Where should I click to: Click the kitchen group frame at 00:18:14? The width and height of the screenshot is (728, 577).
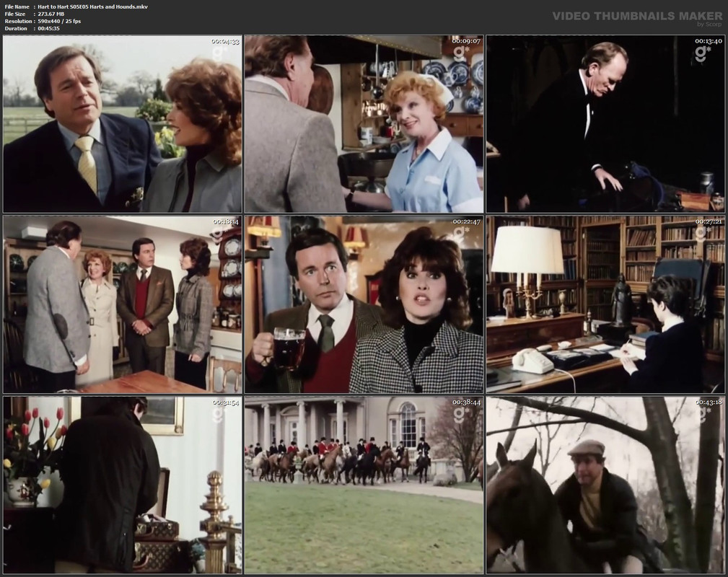pyautogui.click(x=123, y=304)
